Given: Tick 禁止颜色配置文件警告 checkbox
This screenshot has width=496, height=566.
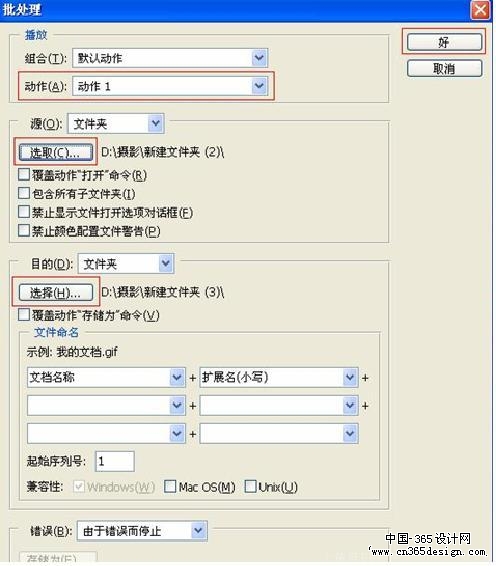Looking at the screenshot, I should point(24,230).
